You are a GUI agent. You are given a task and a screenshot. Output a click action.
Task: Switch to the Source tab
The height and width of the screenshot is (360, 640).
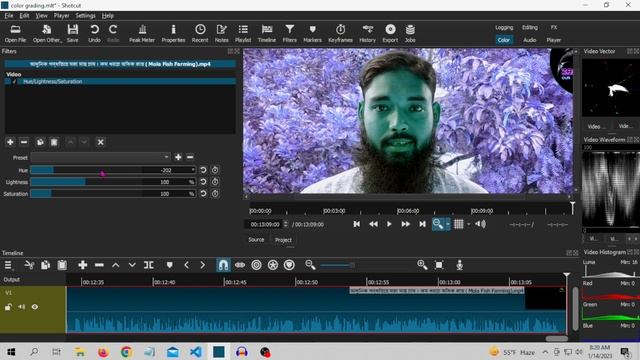pos(256,240)
